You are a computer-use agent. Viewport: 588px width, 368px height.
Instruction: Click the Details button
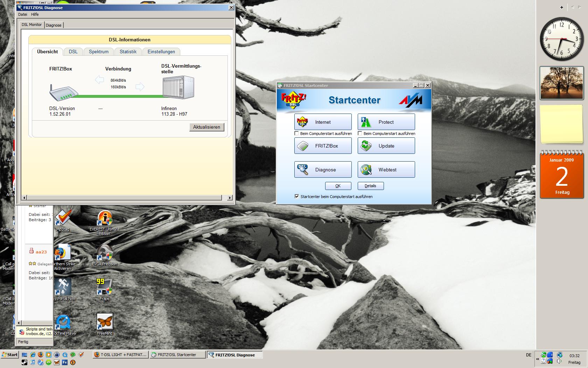pos(371,186)
